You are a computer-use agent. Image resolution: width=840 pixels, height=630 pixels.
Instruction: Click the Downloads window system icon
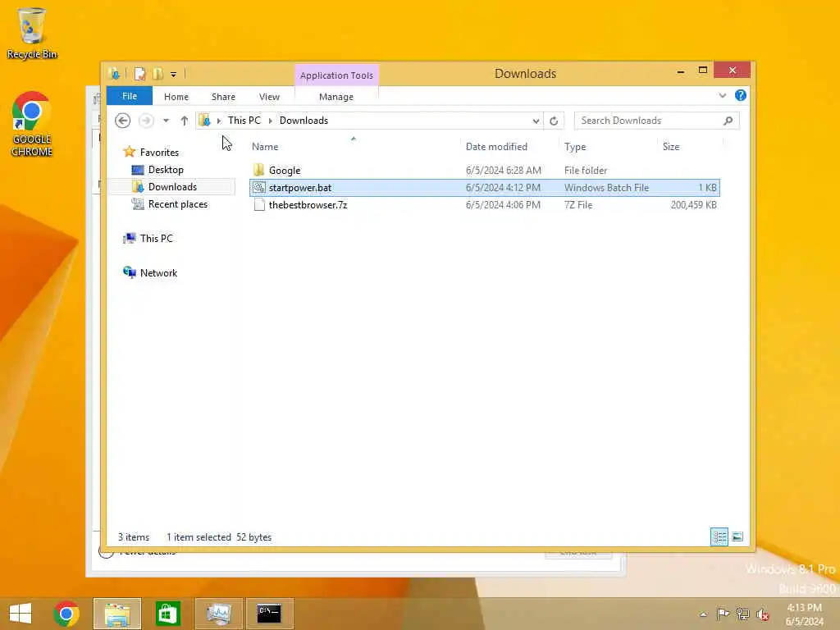[114, 74]
